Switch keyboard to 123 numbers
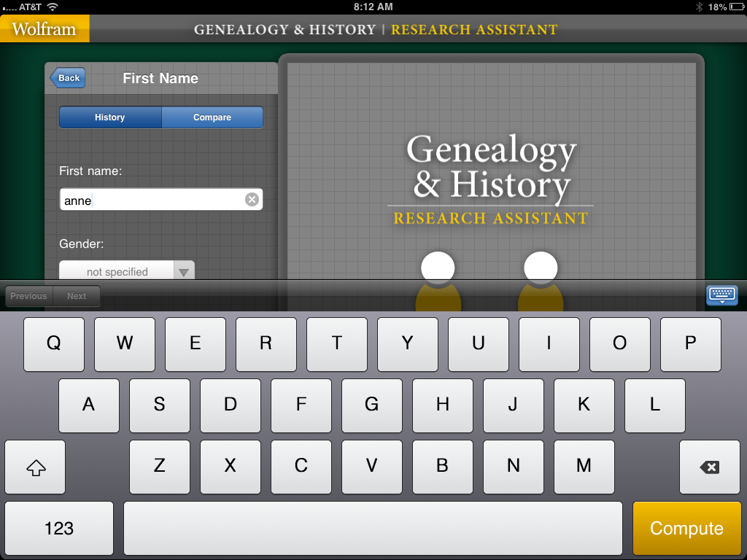This screenshot has width=747, height=560. point(59,528)
